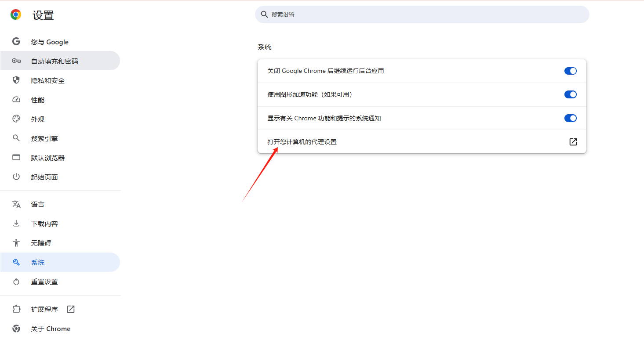
Task: Select 下载内容 in the sidebar
Action: click(x=60, y=224)
